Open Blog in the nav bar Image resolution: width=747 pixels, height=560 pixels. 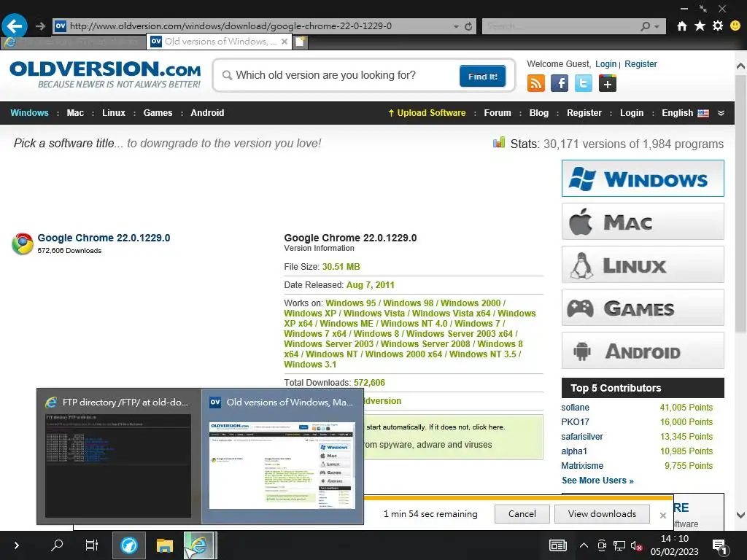(x=539, y=113)
